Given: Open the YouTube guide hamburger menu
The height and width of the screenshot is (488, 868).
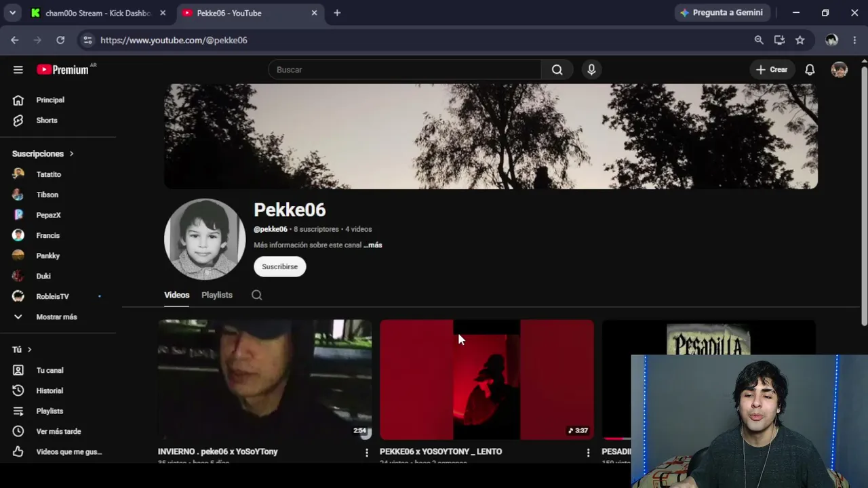Looking at the screenshot, I should (x=18, y=70).
